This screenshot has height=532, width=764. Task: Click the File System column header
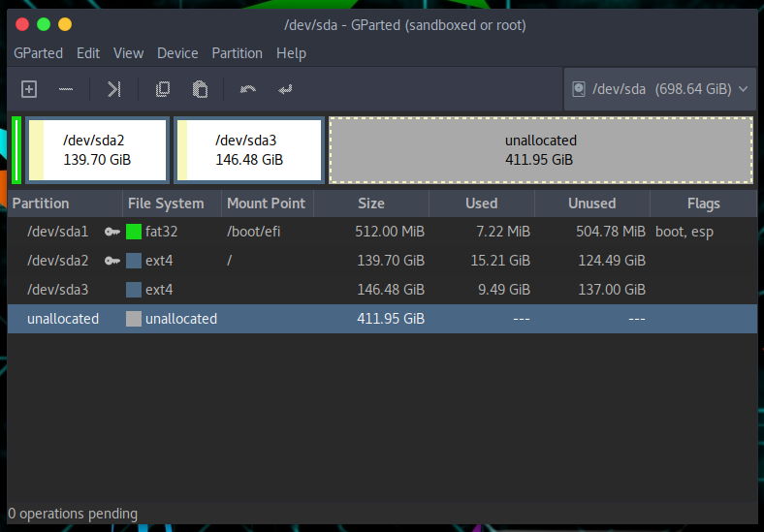point(166,203)
